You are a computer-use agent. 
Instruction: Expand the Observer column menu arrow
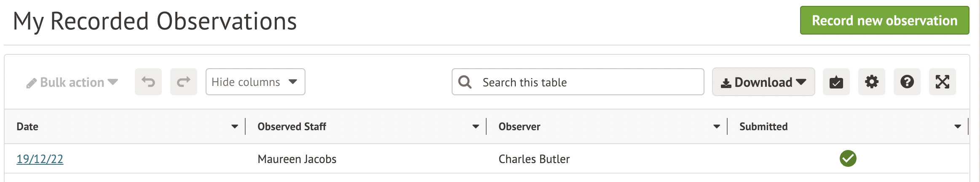point(717,126)
